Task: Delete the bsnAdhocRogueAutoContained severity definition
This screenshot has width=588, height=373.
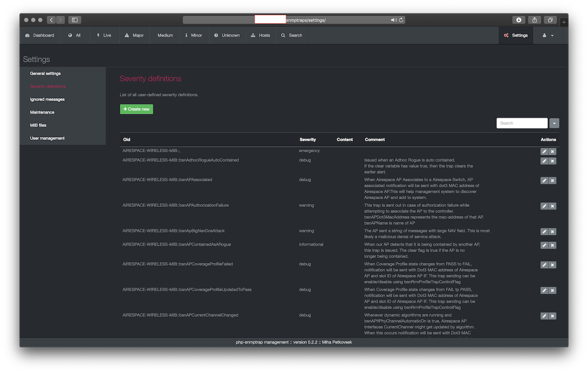Action: click(x=553, y=161)
